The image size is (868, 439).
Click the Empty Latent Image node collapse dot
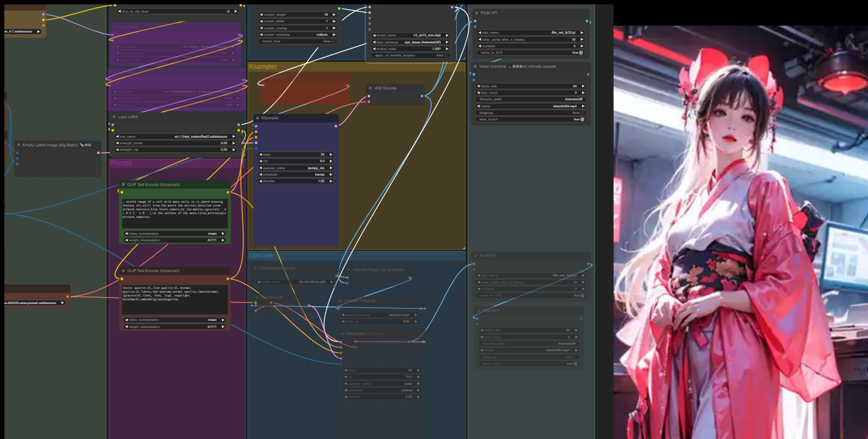[x=18, y=145]
